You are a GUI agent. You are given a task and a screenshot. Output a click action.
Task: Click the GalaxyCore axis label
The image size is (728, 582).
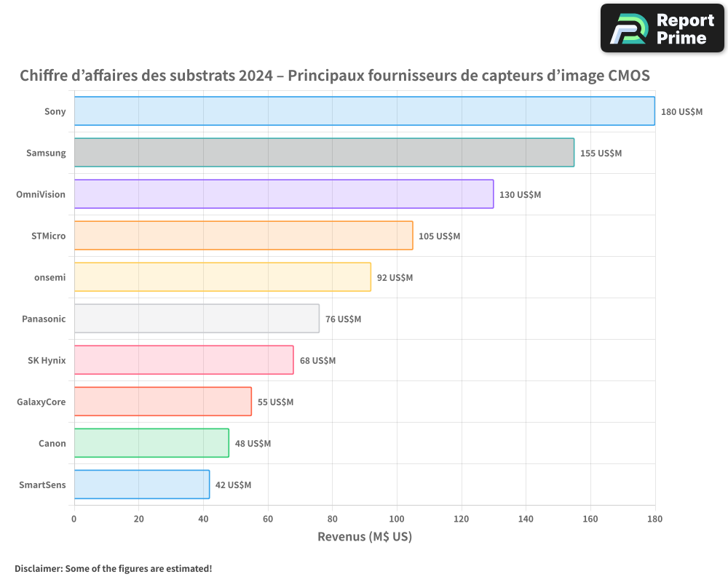coord(41,402)
